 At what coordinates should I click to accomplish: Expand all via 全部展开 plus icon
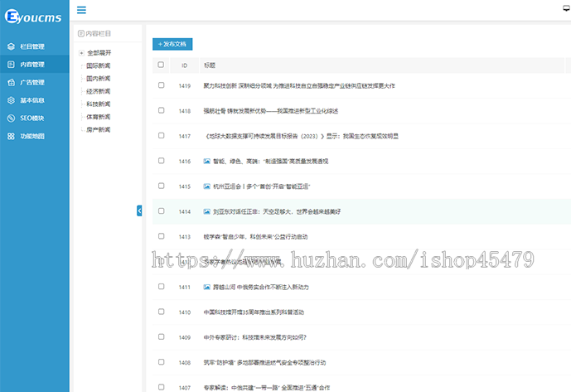tap(81, 53)
